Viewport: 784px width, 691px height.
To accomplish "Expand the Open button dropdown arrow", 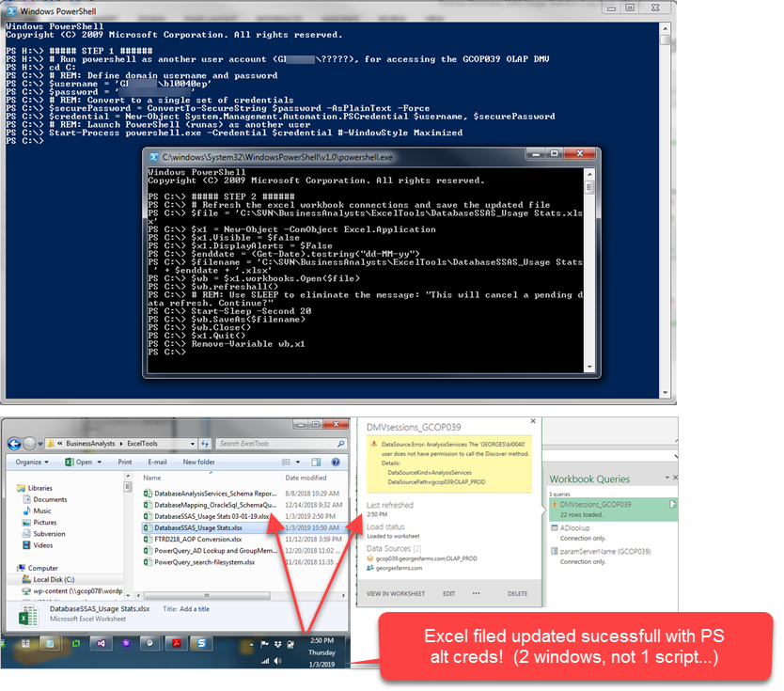I will click(99, 462).
